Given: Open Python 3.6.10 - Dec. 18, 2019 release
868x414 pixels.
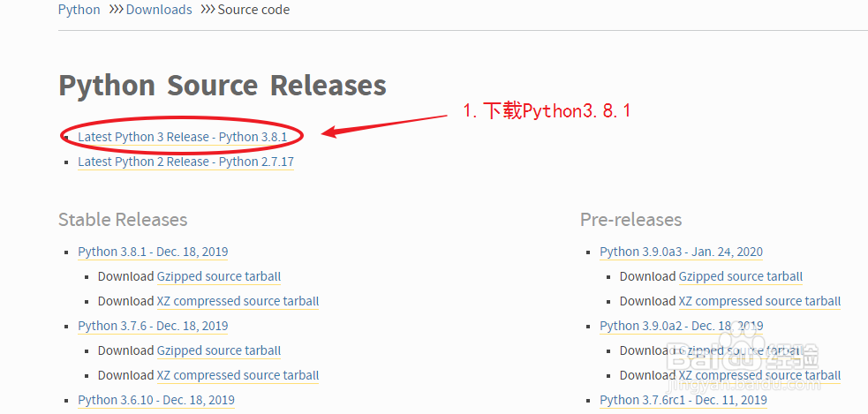Looking at the screenshot, I should (x=156, y=400).
